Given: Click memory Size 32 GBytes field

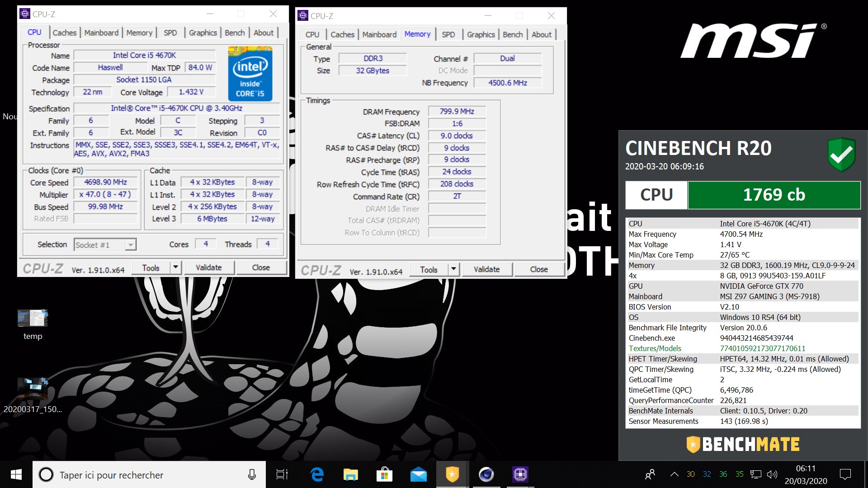Looking at the screenshot, I should [373, 70].
